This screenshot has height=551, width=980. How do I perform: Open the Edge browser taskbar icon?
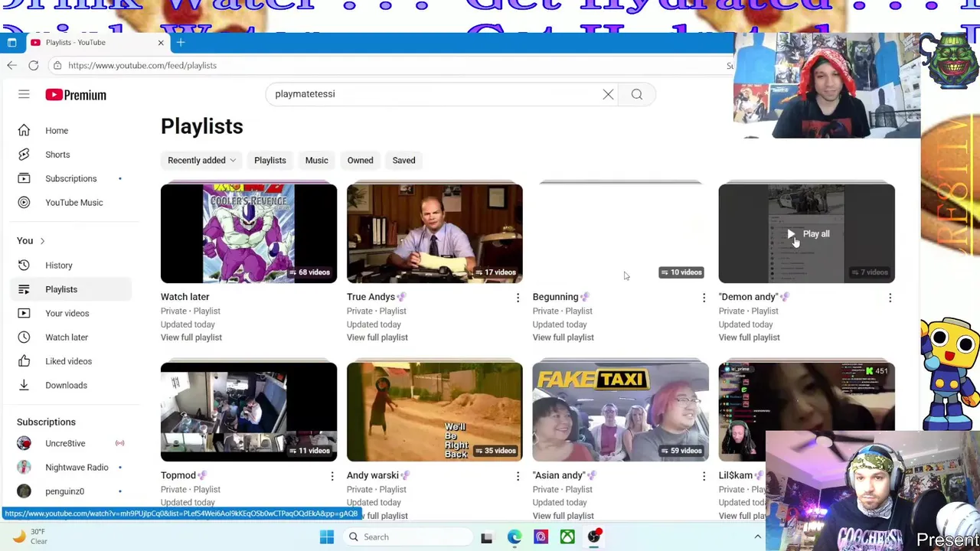click(514, 537)
